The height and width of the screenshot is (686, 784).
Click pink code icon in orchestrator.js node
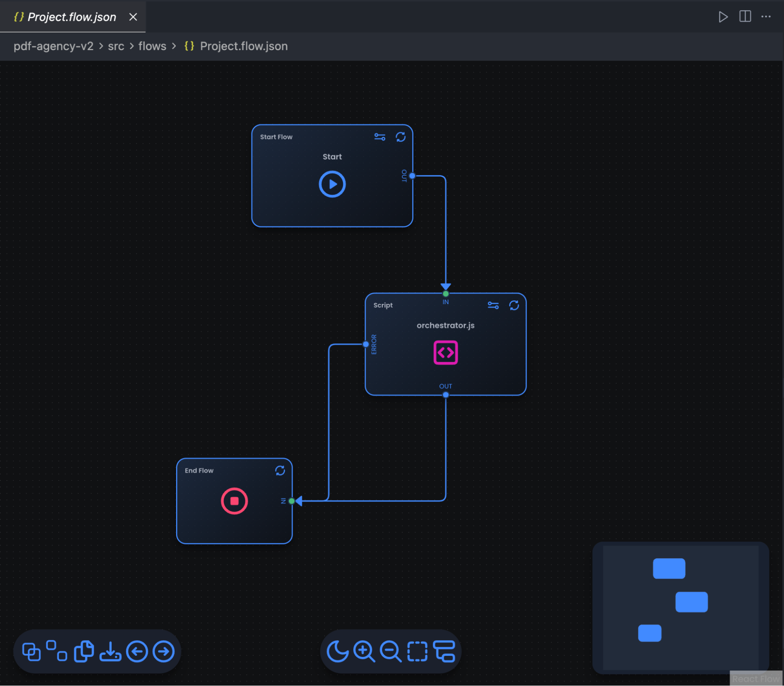446,352
